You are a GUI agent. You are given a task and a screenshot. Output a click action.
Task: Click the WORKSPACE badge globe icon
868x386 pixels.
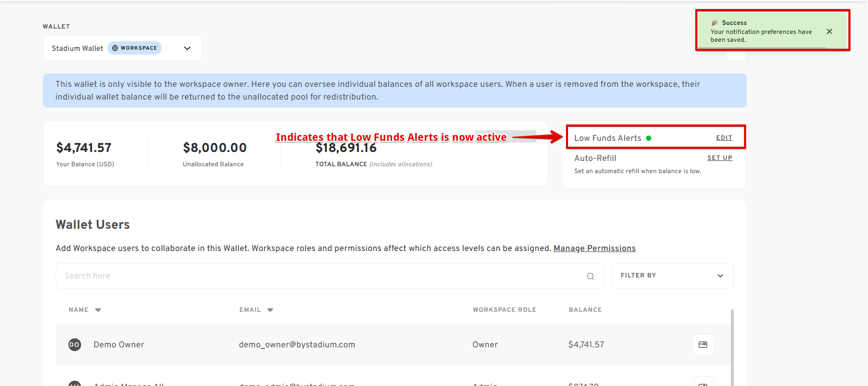pos(115,48)
